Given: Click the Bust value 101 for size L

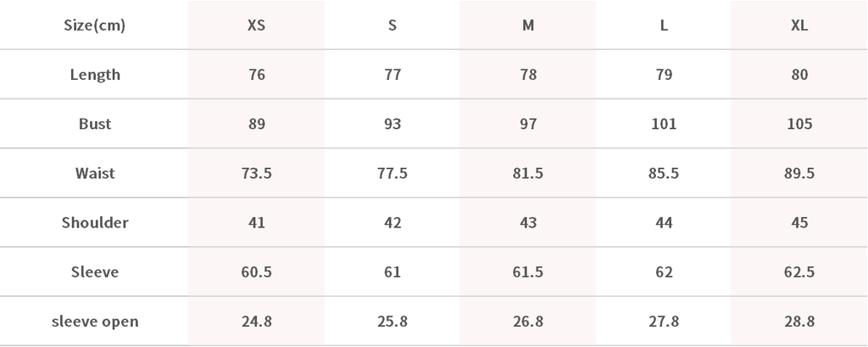Looking at the screenshot, I should point(664,124).
